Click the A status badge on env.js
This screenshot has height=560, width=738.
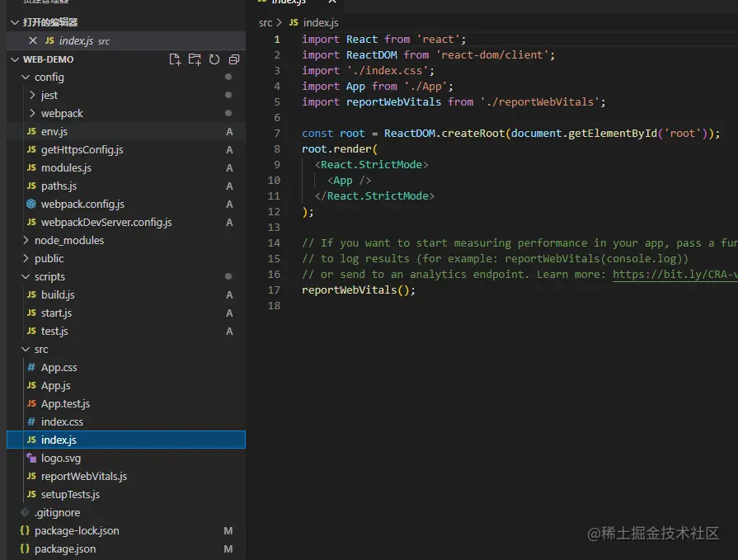(x=229, y=132)
